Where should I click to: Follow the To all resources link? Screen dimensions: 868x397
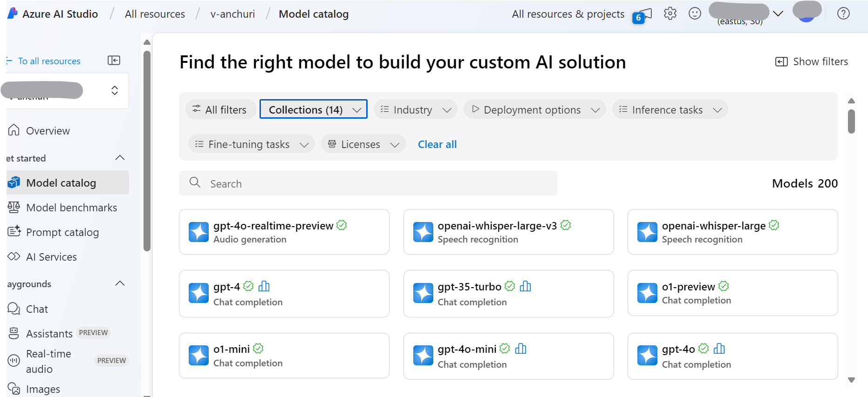point(44,61)
